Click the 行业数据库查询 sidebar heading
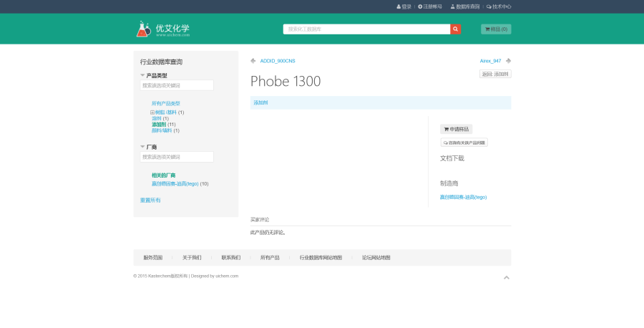Viewport: 644px width, 328px height. (x=161, y=62)
